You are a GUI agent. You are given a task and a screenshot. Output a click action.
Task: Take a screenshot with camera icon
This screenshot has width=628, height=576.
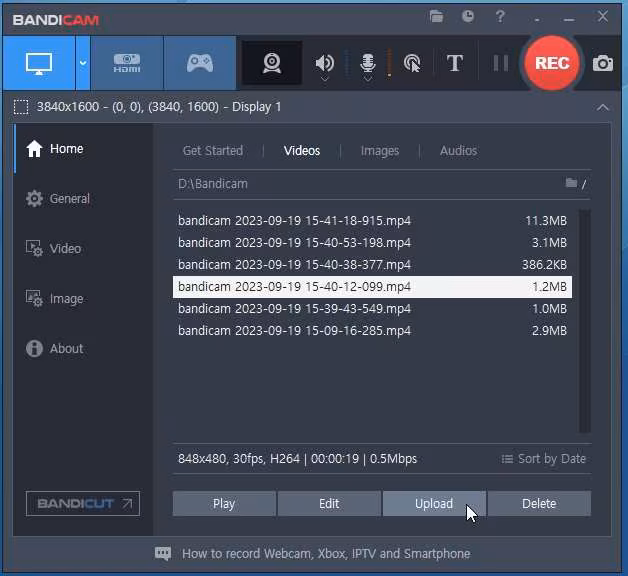click(x=603, y=63)
